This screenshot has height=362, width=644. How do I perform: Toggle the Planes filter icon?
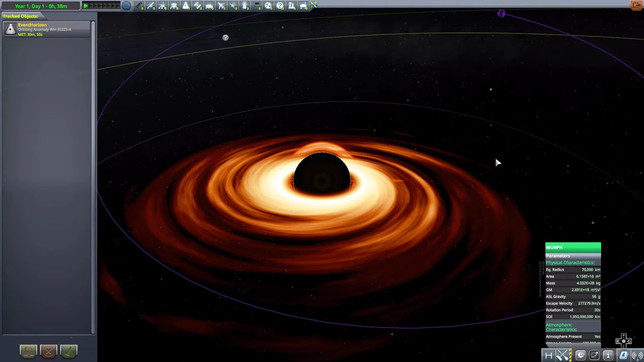pos(222,6)
